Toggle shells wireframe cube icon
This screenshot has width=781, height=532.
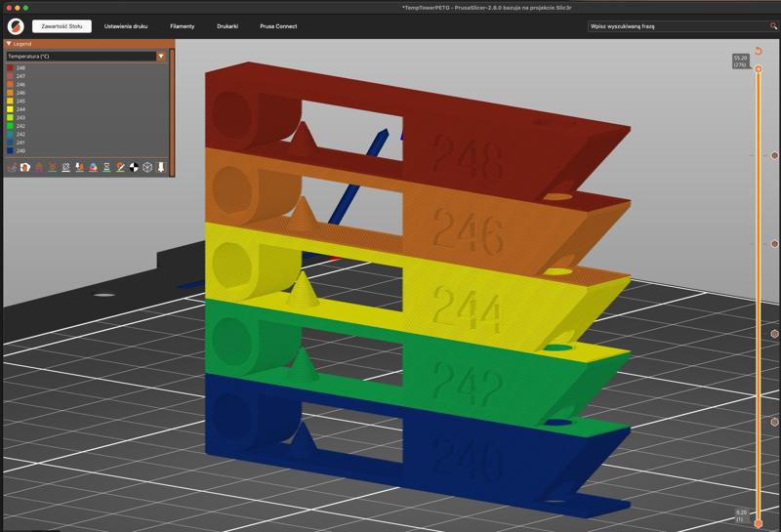[x=147, y=167]
